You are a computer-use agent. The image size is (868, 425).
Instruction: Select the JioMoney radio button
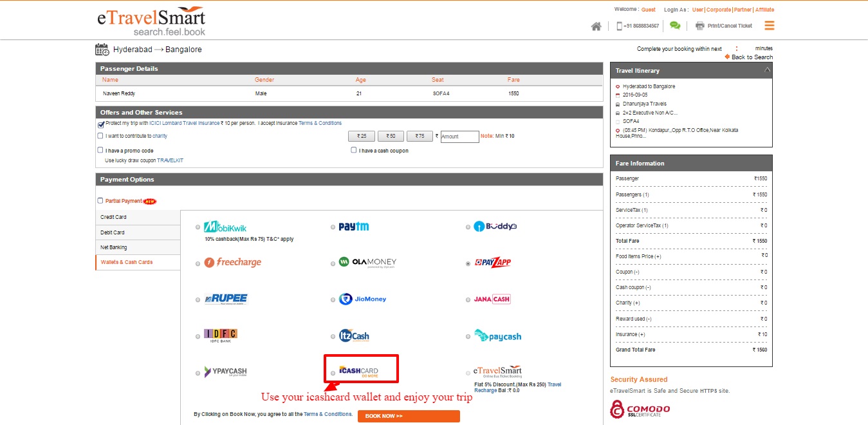click(x=333, y=300)
